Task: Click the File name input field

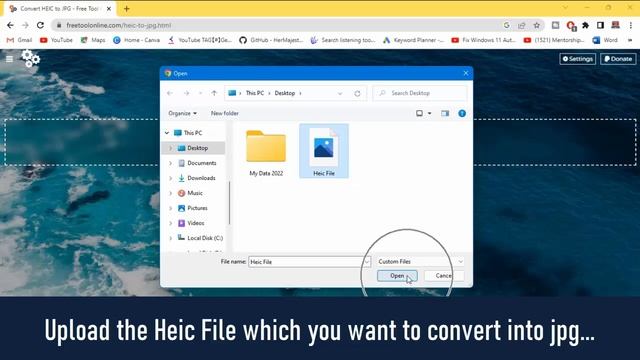Action: click(306, 262)
